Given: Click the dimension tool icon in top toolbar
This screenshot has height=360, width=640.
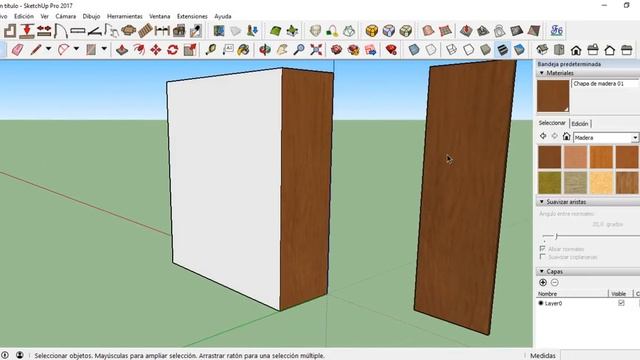Looking at the screenshot, I should click(x=162, y=31).
